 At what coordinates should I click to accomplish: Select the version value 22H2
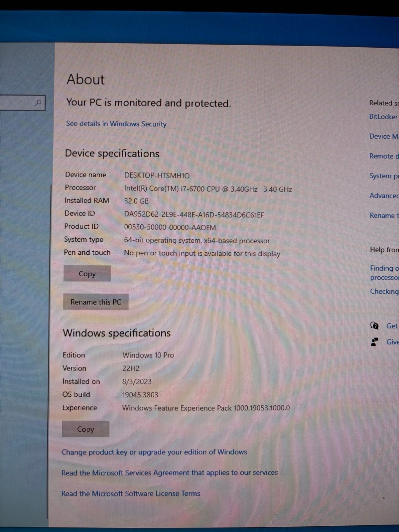(x=131, y=368)
